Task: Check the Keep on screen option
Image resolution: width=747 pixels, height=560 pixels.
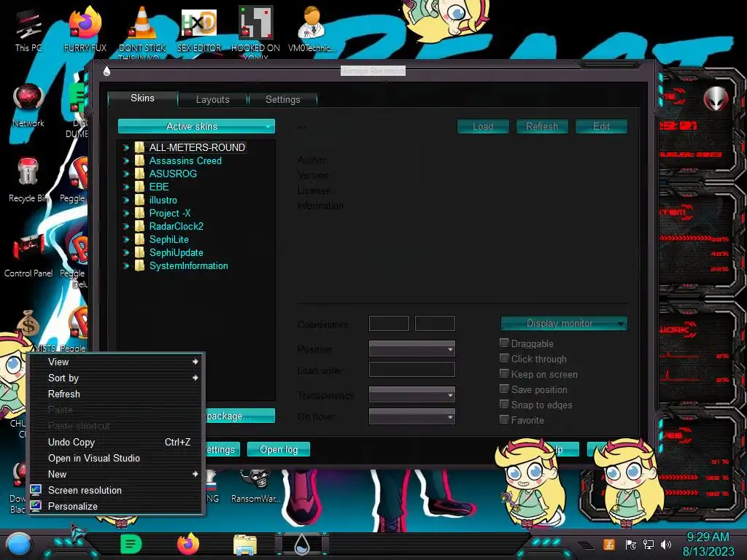Action: coord(504,373)
